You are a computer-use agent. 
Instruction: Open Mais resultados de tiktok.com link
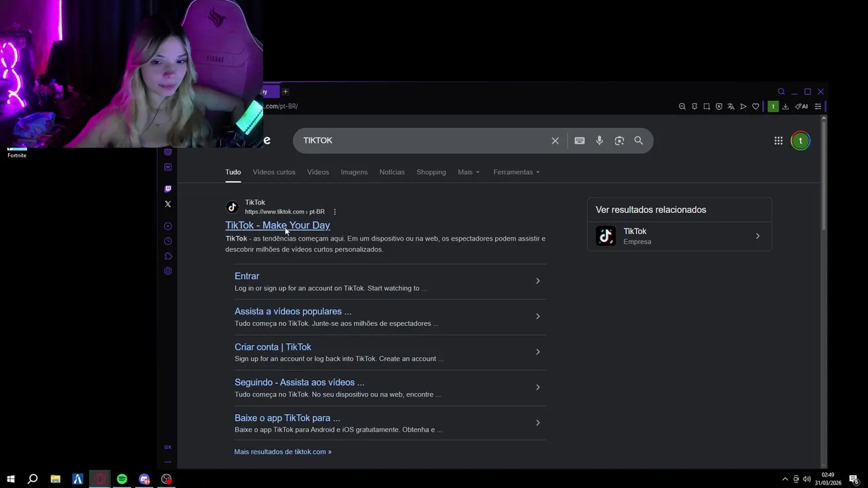(x=283, y=451)
